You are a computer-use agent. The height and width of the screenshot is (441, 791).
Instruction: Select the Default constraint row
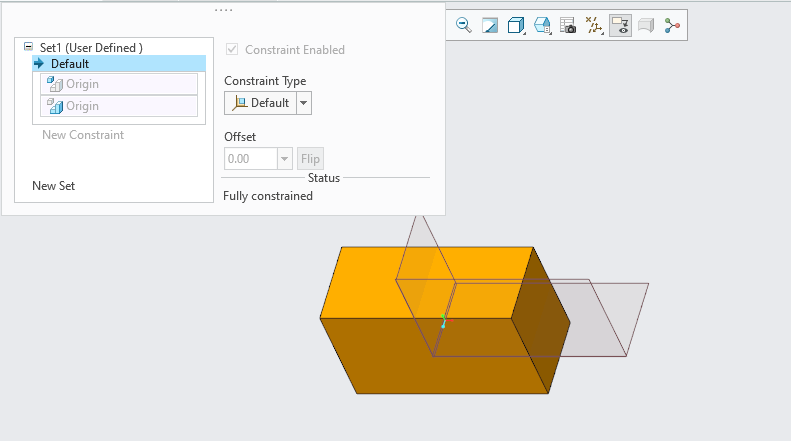tap(119, 64)
